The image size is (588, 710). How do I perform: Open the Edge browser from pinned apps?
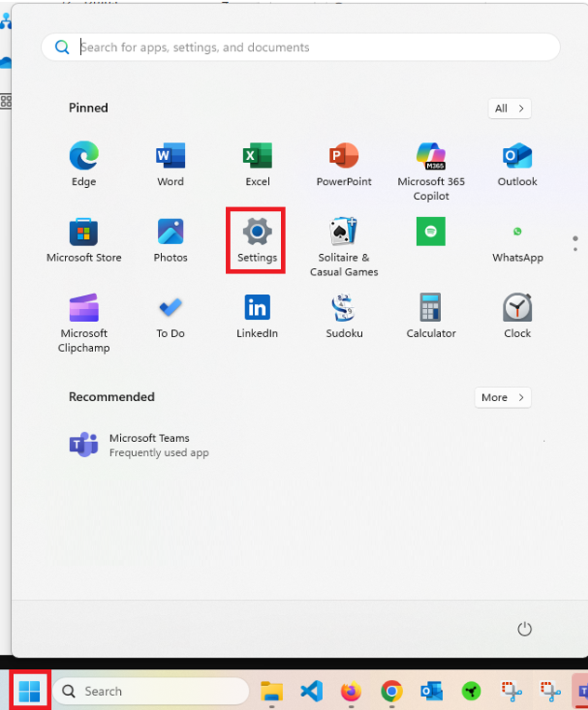[84, 164]
